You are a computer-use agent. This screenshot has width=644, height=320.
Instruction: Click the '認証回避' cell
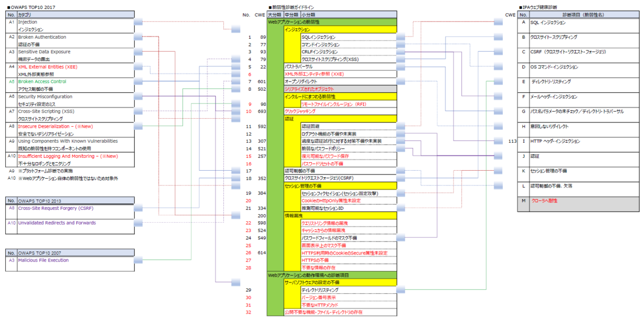348,126
